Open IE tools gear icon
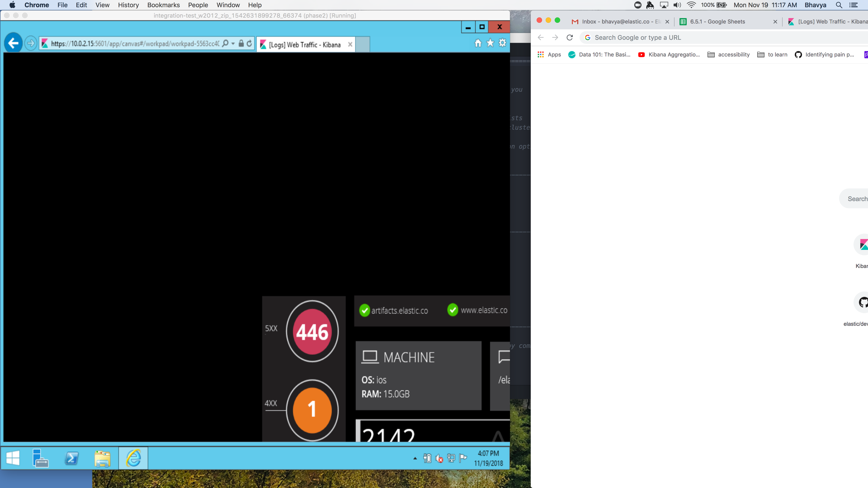Image resolution: width=868 pixels, height=488 pixels. [502, 43]
